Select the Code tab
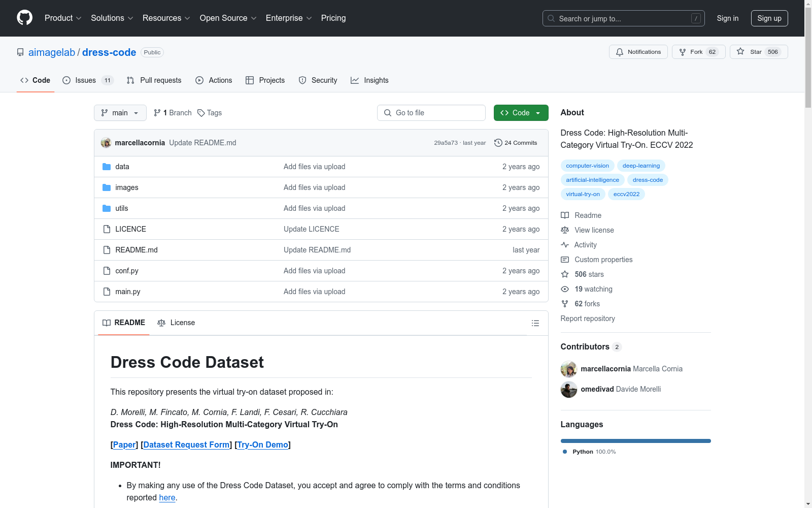812x508 pixels. (35, 80)
